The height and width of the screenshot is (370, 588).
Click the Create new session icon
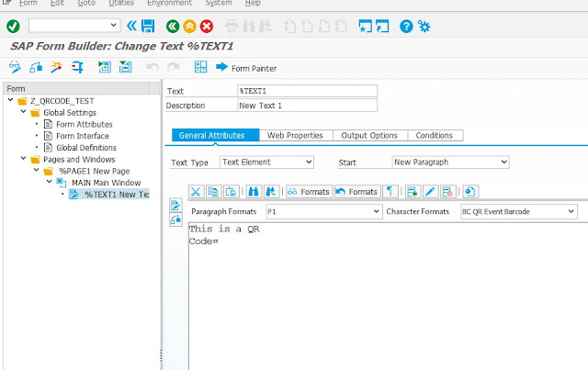[366, 27]
